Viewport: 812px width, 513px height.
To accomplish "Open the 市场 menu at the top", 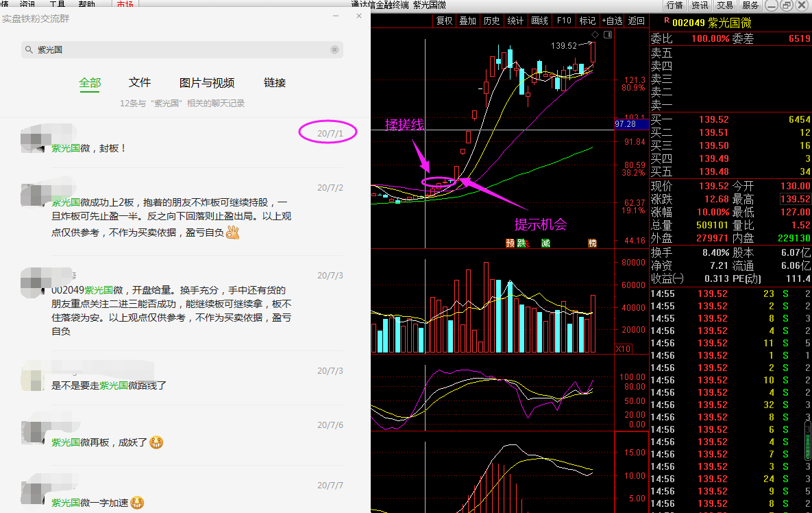I will point(125,4).
